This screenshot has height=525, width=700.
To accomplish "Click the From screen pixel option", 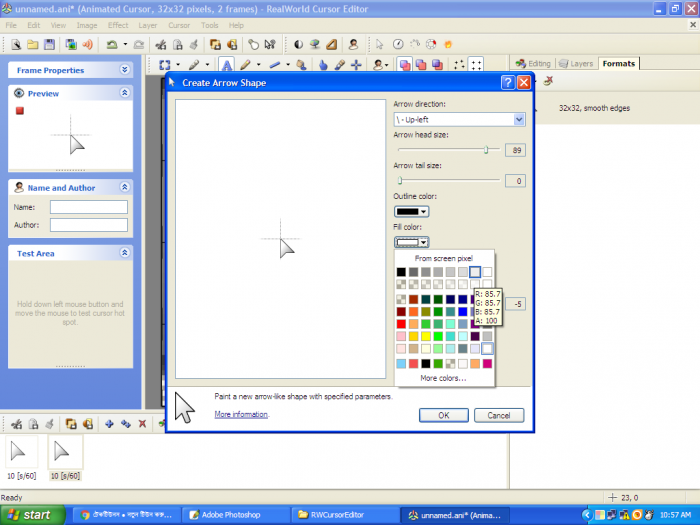I will tap(444, 258).
